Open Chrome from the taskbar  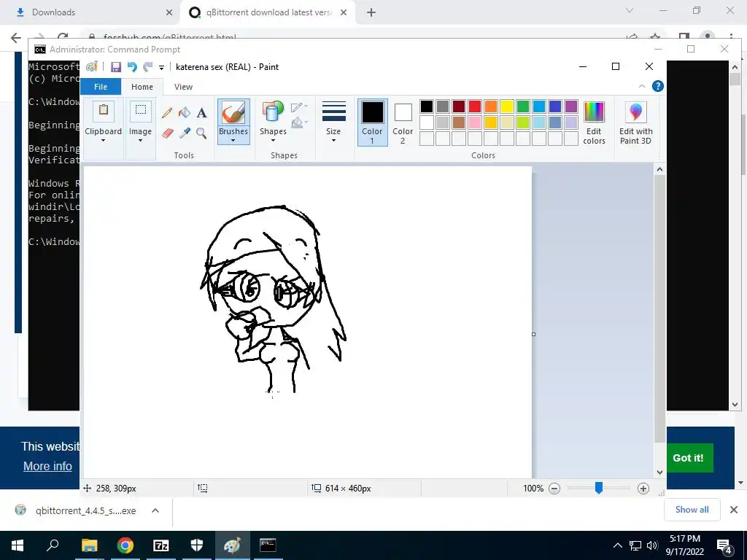click(125, 545)
